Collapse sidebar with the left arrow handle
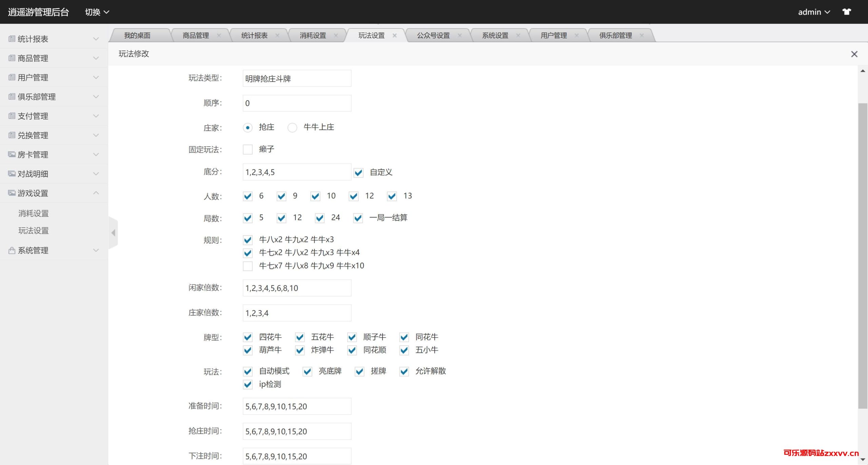The height and width of the screenshot is (465, 868). coord(113,233)
